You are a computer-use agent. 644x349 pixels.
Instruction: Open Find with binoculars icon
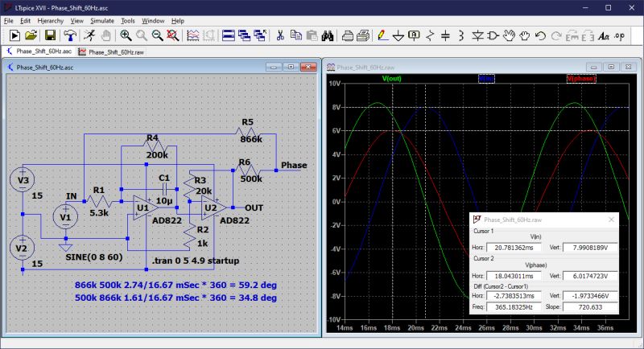(328, 35)
